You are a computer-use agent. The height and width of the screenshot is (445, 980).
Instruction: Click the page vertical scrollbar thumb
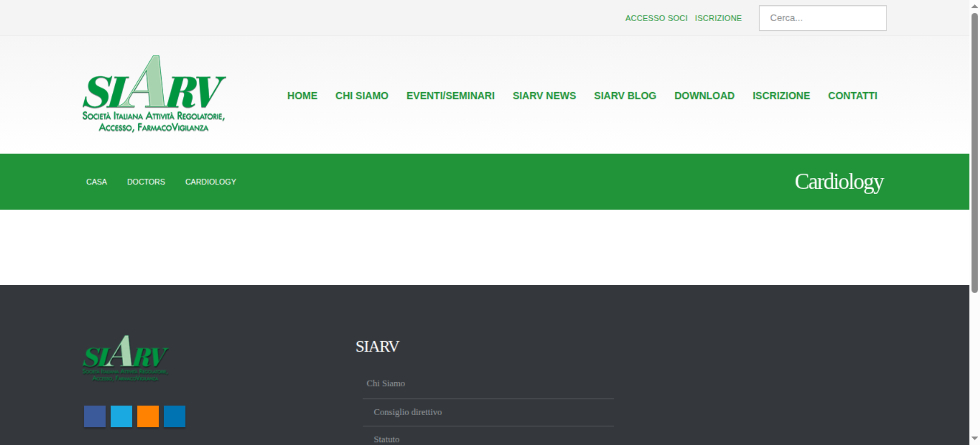pos(975,153)
